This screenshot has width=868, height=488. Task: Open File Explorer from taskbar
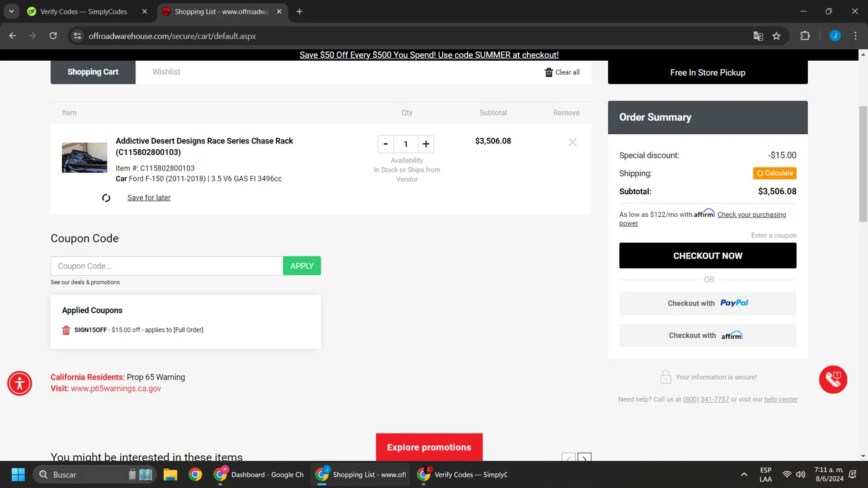tap(170, 475)
